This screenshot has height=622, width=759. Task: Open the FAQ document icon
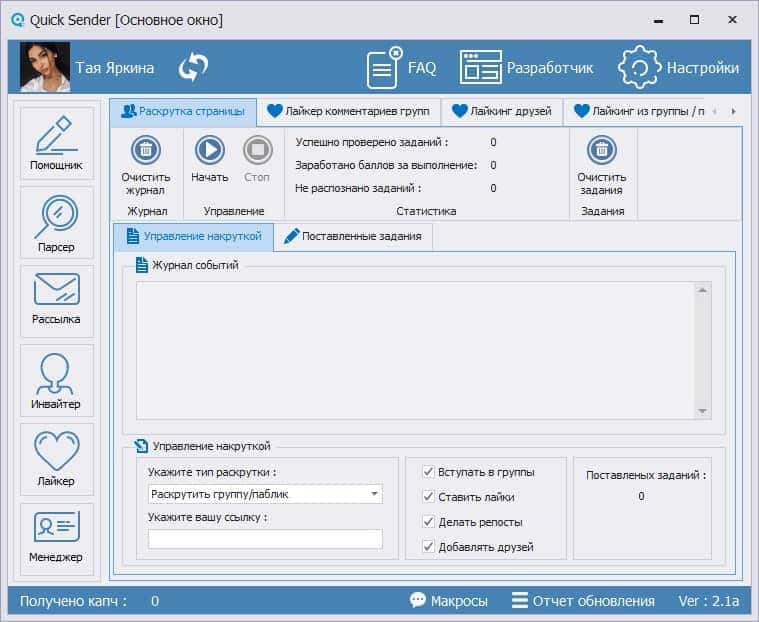[384, 68]
